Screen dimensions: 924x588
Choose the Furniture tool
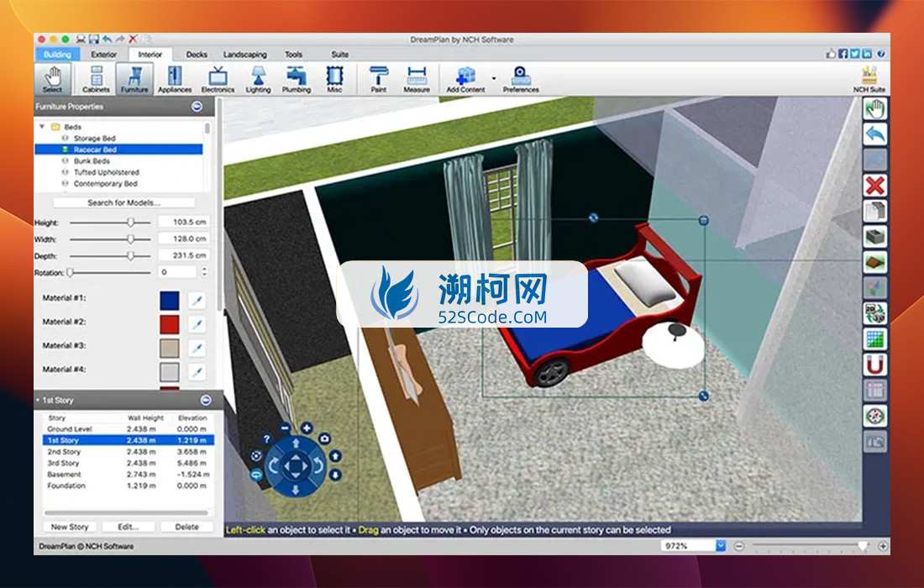pos(135,79)
